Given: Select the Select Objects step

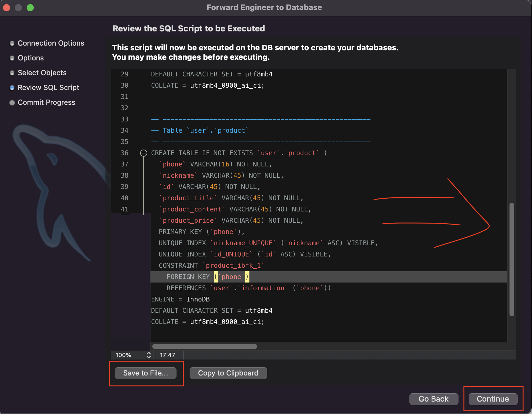Looking at the screenshot, I should pyautogui.click(x=42, y=73).
